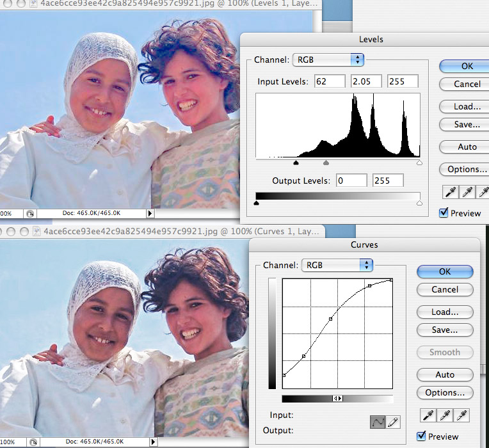Image resolution: width=489 pixels, height=448 pixels.
Task: Toggle Preview checkbox in Curves dialog
Action: pyautogui.click(x=421, y=436)
